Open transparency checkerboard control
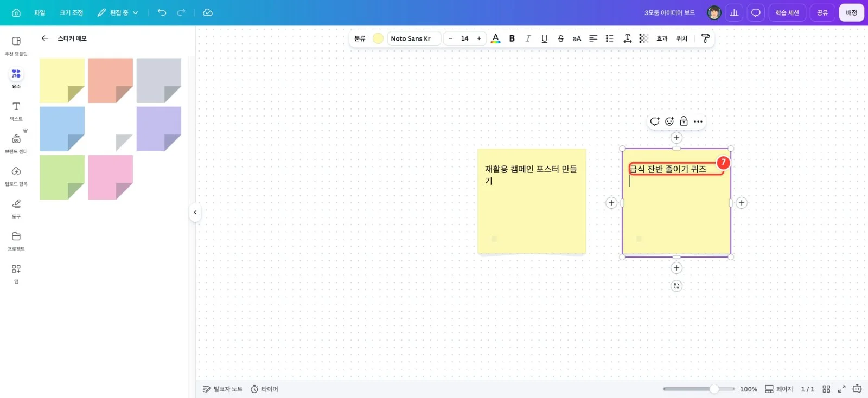The height and width of the screenshot is (398, 868). coord(643,38)
